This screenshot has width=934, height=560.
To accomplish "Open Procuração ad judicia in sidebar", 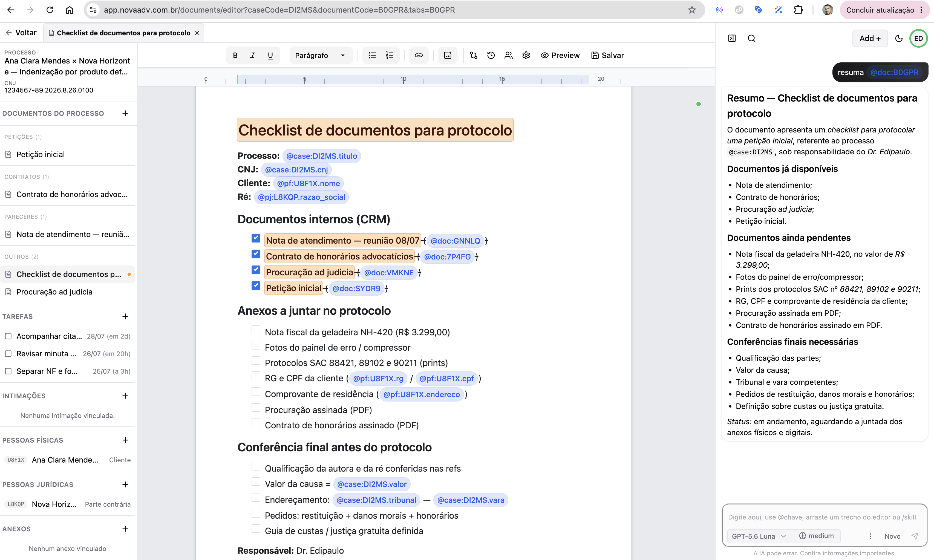I will [68, 292].
